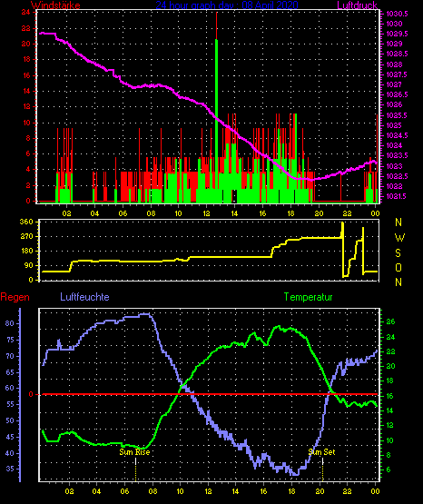Click compass letter W beside direction chart
Screen dimensions: 423x504
399,238
